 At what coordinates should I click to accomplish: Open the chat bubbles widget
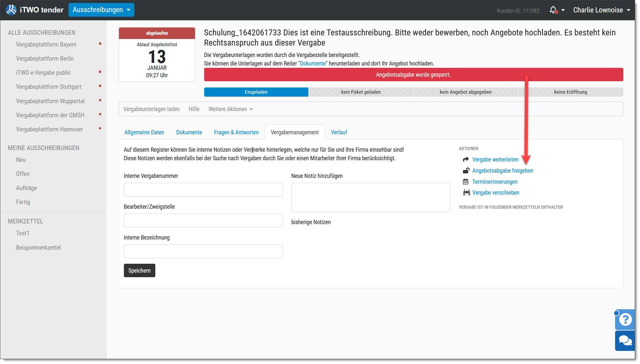click(x=625, y=341)
